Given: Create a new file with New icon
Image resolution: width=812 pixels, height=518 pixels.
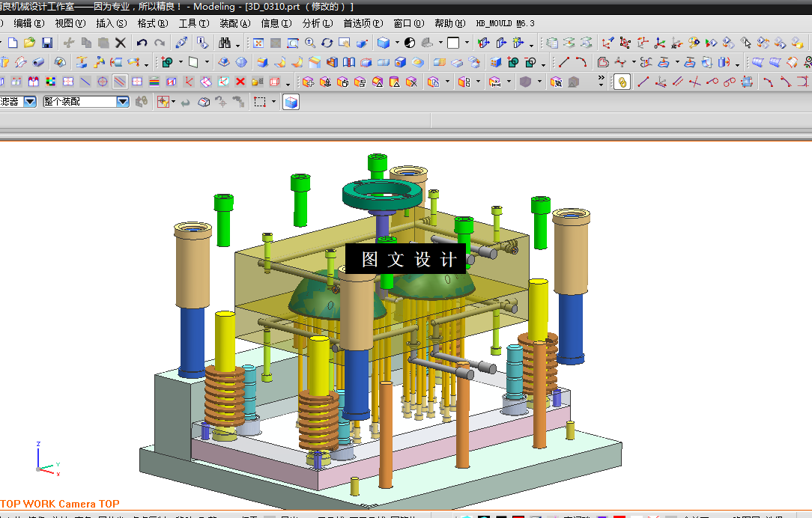Looking at the screenshot, I should (13, 43).
